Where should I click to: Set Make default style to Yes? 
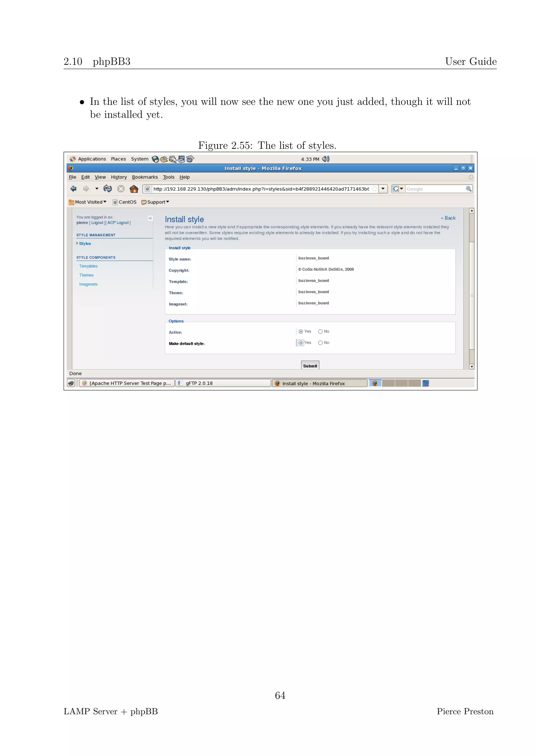[x=301, y=343]
